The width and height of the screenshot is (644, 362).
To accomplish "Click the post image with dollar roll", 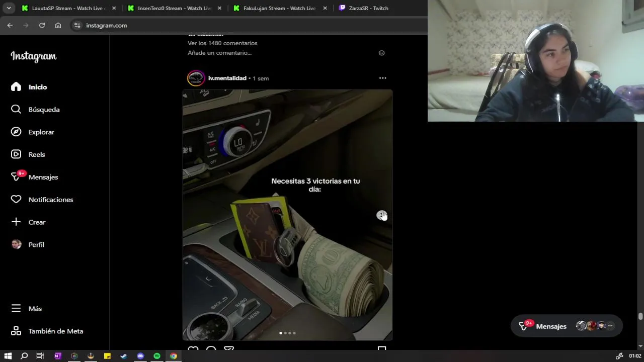I will coord(287,215).
